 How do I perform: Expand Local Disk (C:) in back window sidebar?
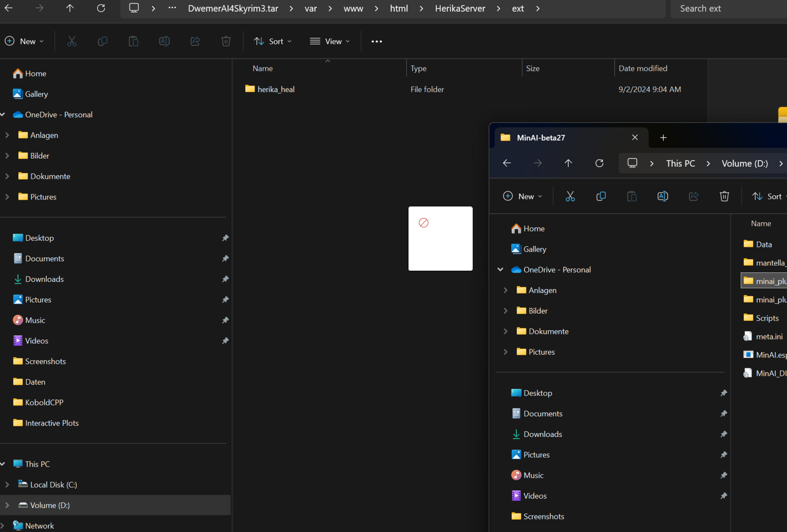(7, 485)
